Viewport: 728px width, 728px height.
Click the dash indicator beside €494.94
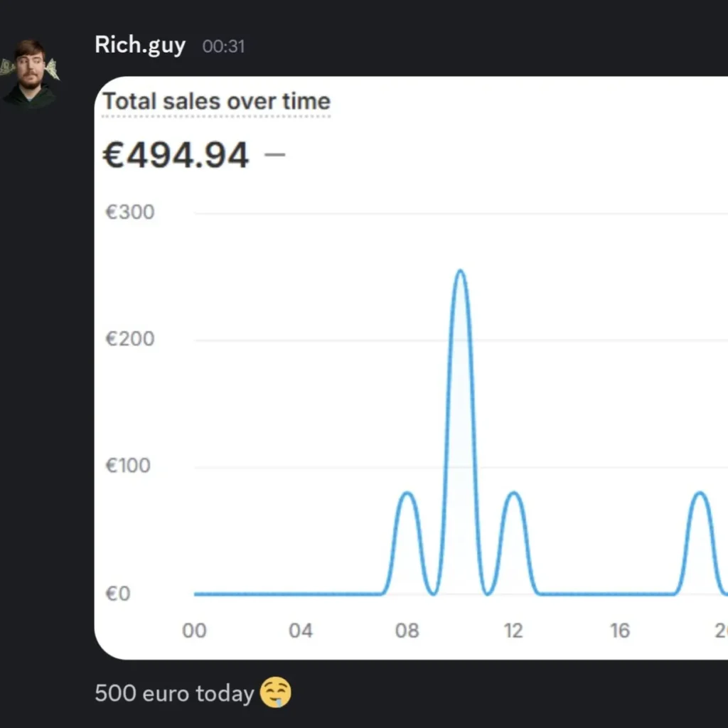click(x=274, y=154)
